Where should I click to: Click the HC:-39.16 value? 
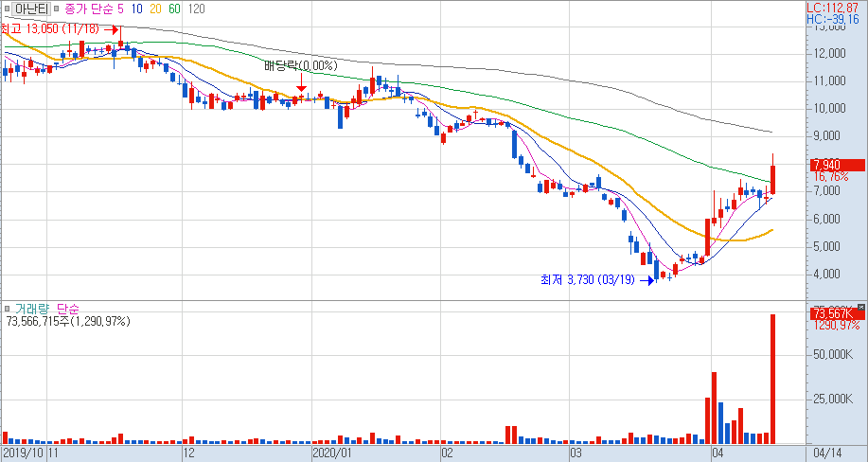[x=833, y=19]
